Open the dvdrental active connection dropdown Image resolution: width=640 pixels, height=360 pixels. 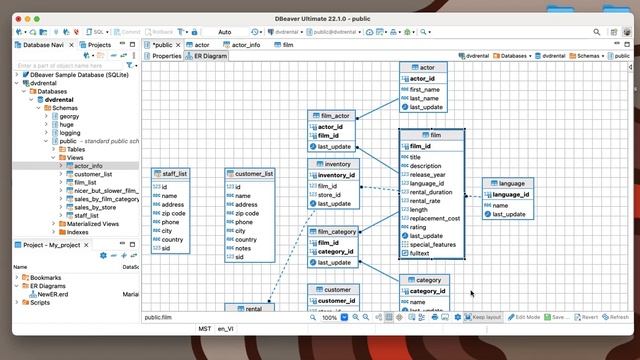tap(285, 32)
